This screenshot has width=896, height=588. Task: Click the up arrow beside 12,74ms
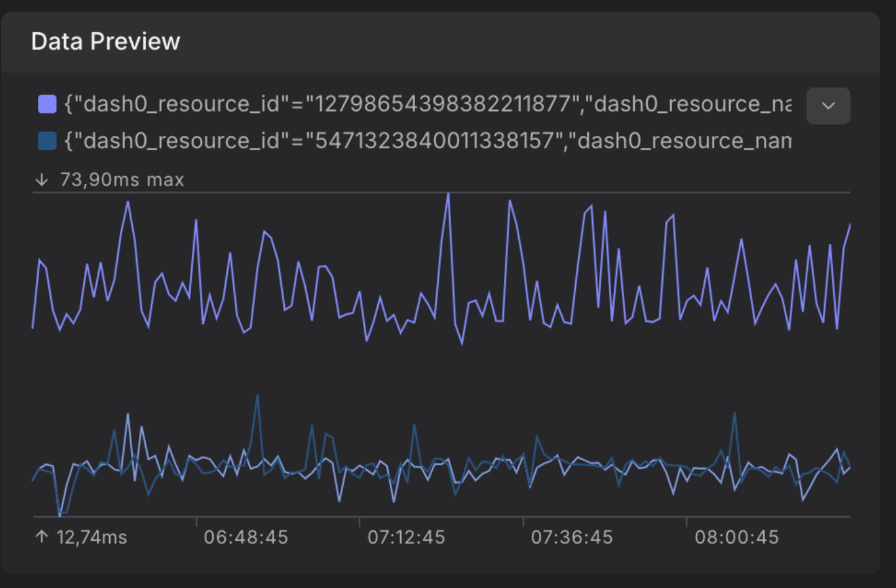[42, 537]
